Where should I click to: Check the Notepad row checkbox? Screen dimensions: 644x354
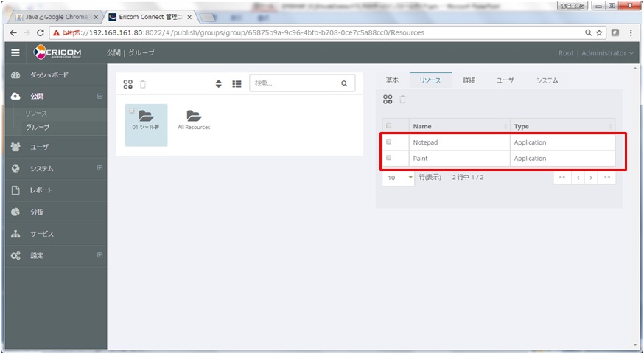(389, 142)
